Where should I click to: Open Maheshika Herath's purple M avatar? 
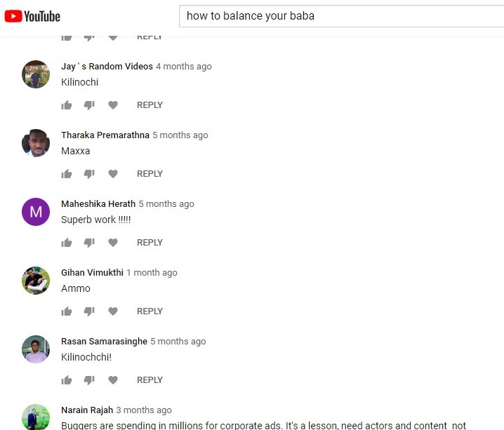36,212
